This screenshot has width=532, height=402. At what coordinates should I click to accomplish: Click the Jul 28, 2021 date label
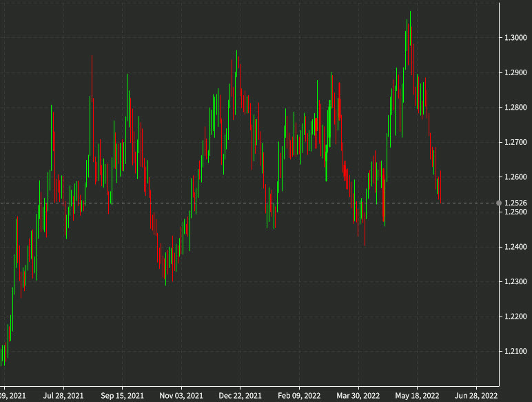(x=63, y=396)
